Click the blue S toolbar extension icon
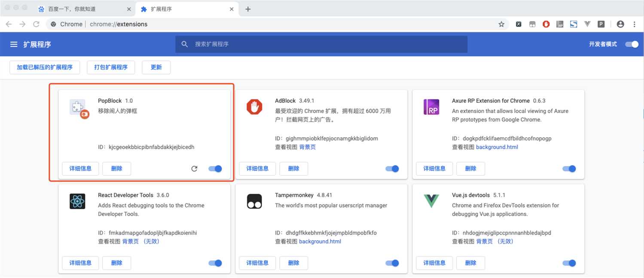The width and height of the screenshot is (644, 278). (574, 24)
